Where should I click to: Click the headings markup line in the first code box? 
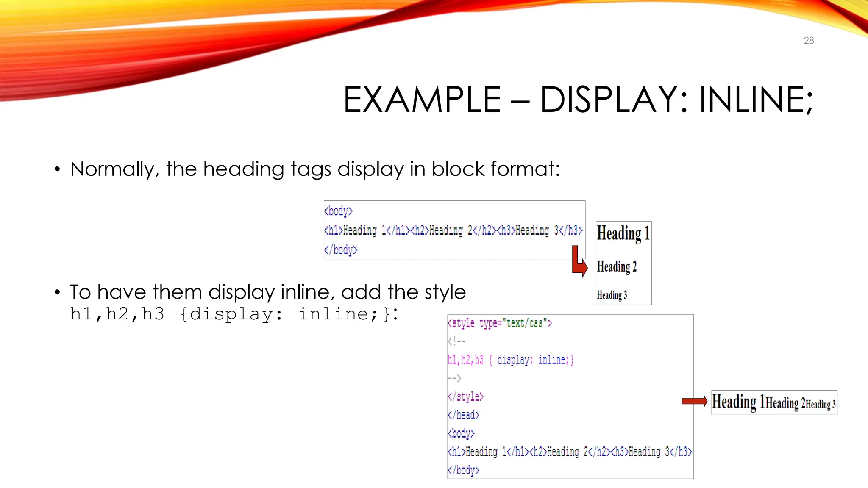[453, 230]
